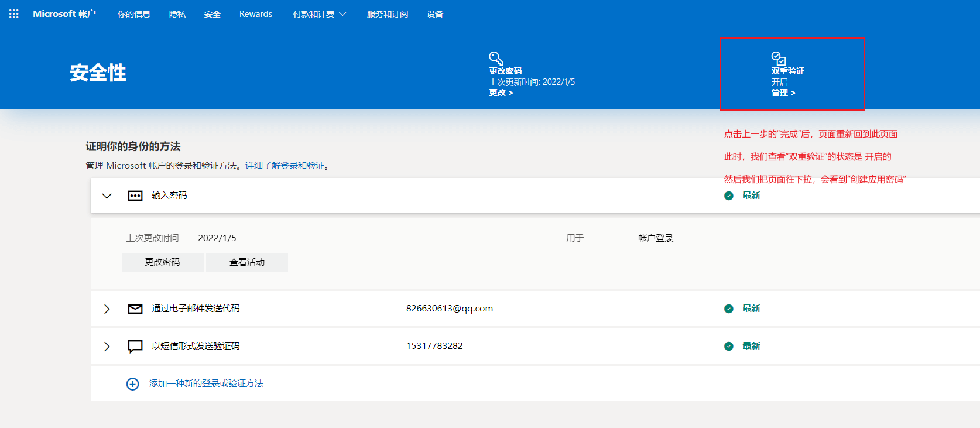Screen dimensions: 980x428
Task: Click 管理 > under 双重验证
Action: click(x=783, y=93)
